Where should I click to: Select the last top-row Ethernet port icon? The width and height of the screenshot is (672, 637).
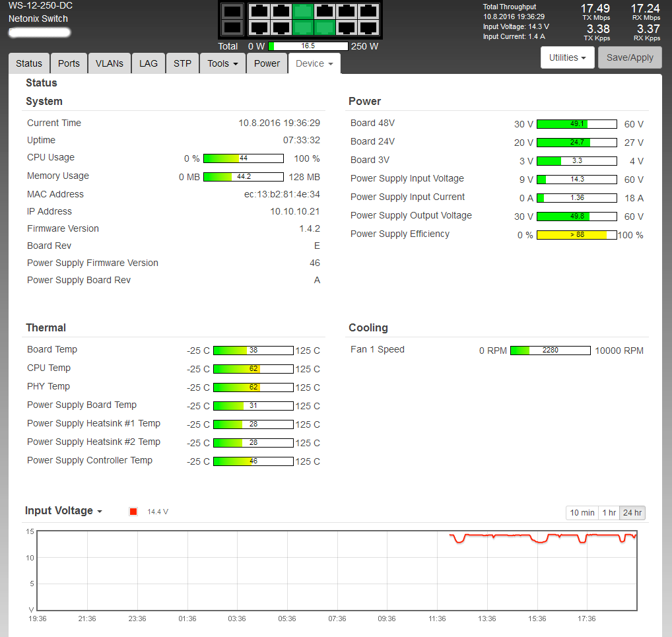pyautogui.click(x=368, y=11)
